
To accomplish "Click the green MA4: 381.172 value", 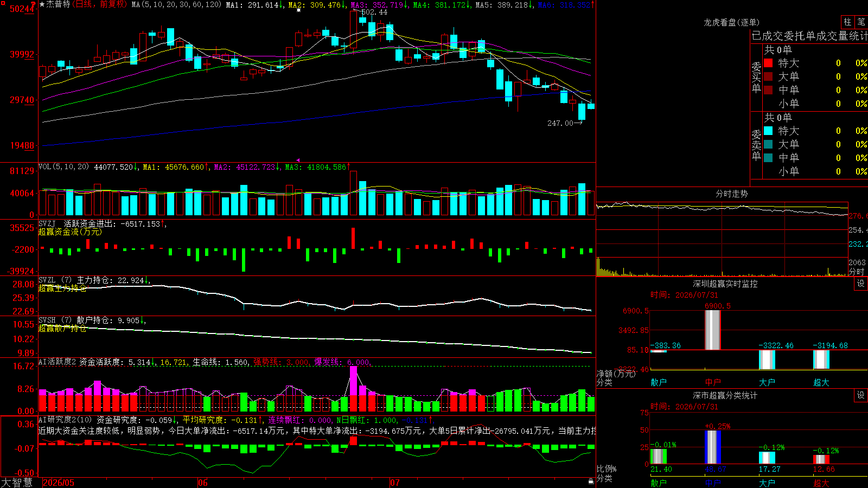I will point(439,4).
